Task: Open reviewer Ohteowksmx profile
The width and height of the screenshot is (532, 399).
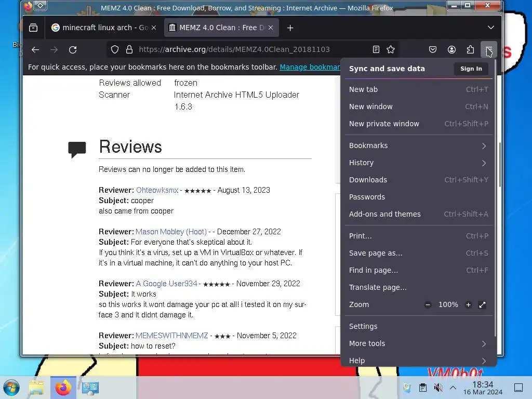Action: [157, 190]
